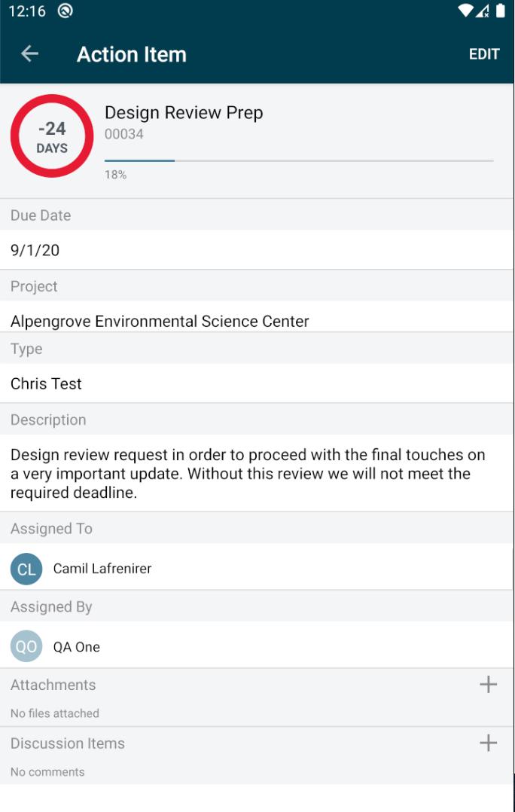The width and height of the screenshot is (515, 812).
Task: Tap the QO avatar icon
Action: (26, 646)
